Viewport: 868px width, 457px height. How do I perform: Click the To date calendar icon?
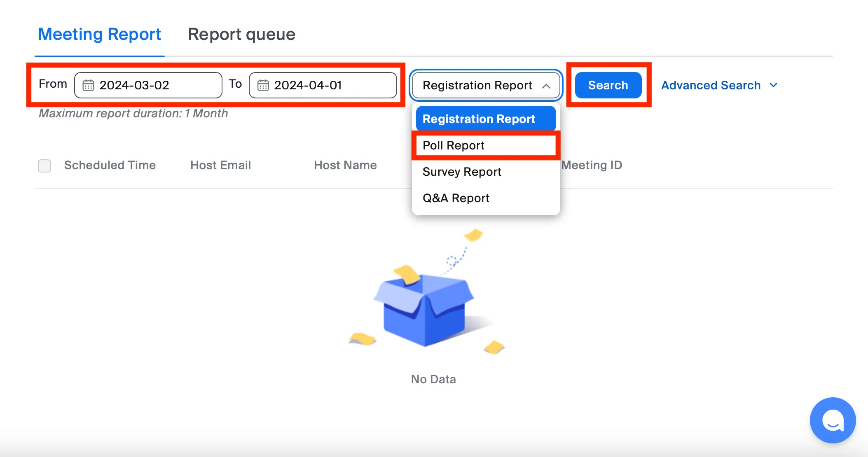click(x=263, y=85)
